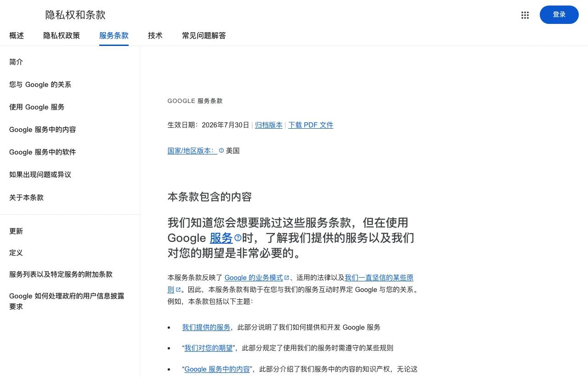The height and width of the screenshot is (377, 588).
Task: Go to 简介 in the sidebar
Action: [16, 62]
